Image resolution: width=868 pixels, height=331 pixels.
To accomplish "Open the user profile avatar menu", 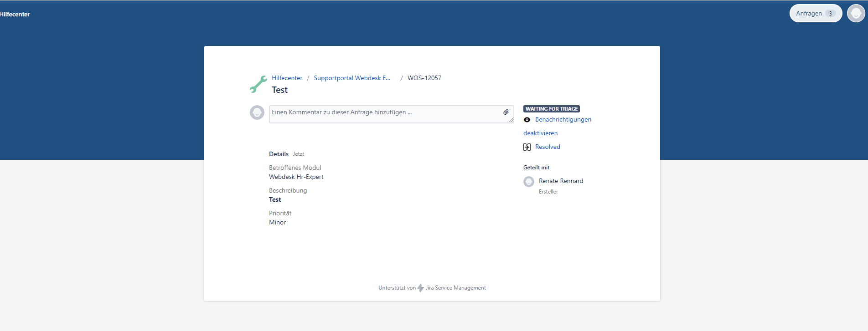I will (856, 13).
